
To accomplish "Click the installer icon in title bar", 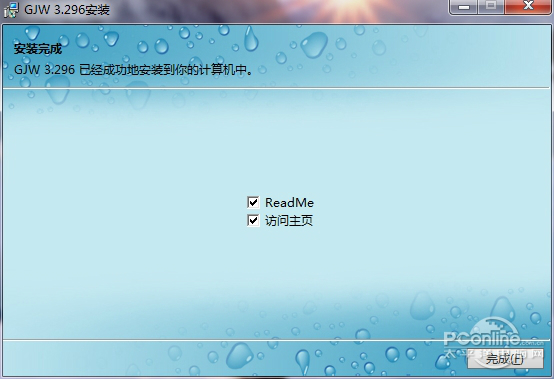I will point(11,10).
